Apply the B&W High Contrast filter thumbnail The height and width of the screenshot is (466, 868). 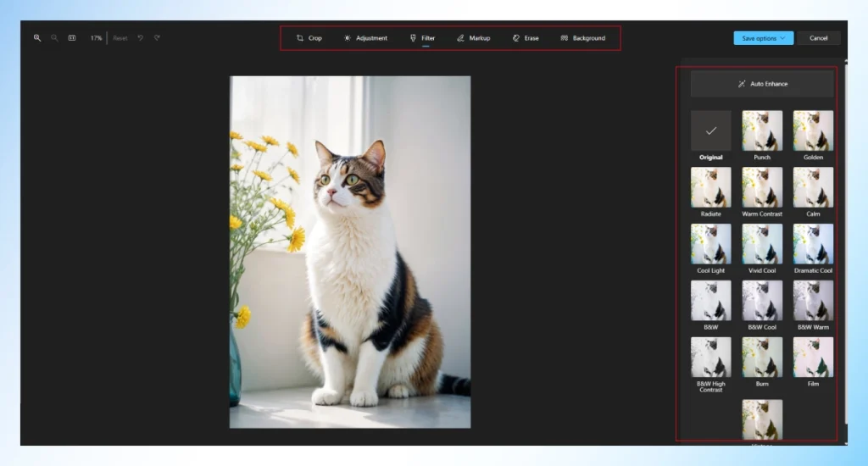[711, 357]
